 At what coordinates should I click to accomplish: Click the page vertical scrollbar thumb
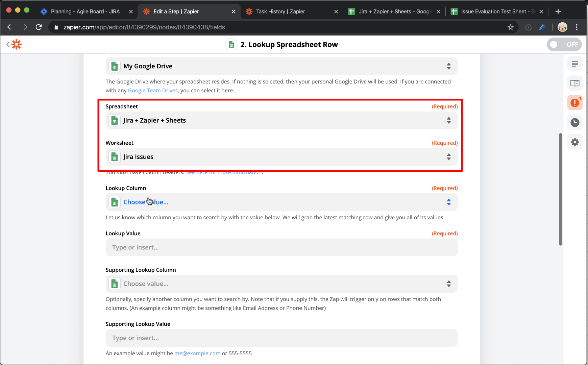pyautogui.click(x=560, y=189)
